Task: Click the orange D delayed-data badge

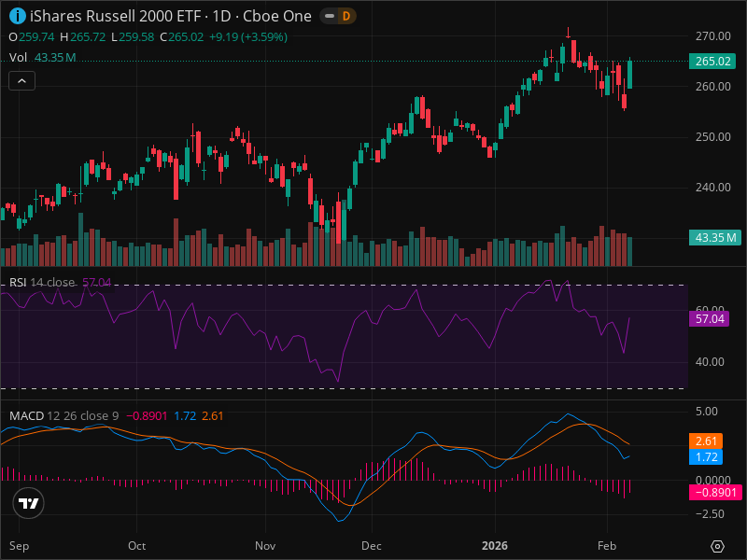Action: pyautogui.click(x=346, y=16)
